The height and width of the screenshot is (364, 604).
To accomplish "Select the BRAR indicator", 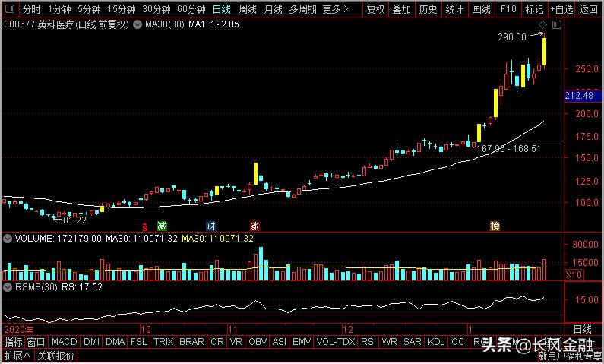I will [x=191, y=342].
